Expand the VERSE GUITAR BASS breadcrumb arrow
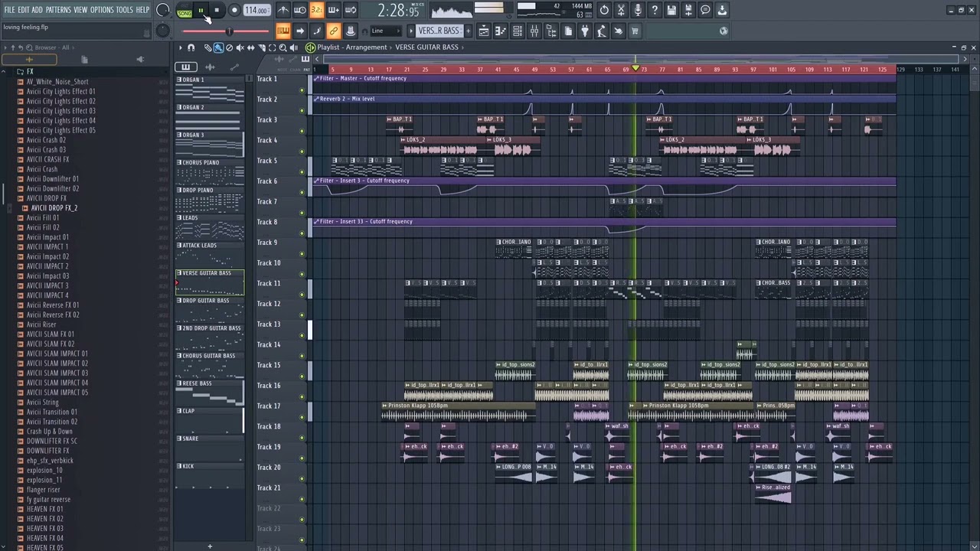 pyautogui.click(x=462, y=47)
